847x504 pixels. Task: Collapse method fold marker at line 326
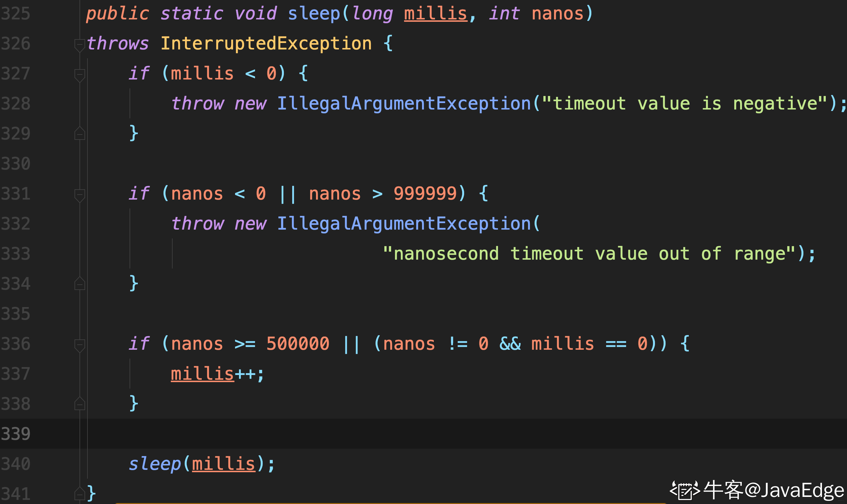point(80,45)
